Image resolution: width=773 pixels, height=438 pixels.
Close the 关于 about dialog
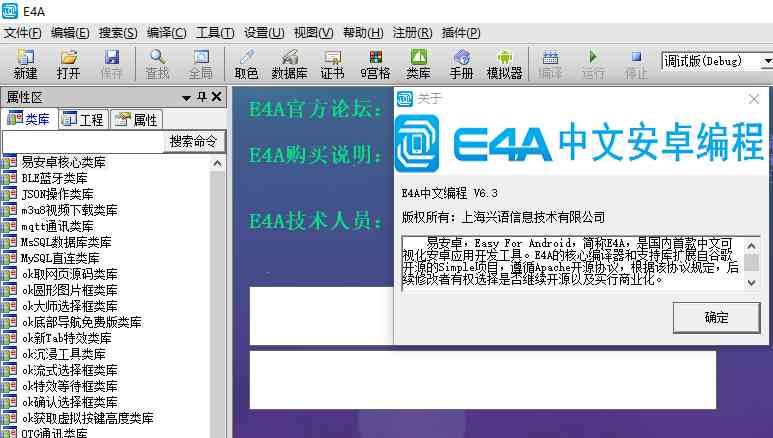pyautogui.click(x=754, y=99)
